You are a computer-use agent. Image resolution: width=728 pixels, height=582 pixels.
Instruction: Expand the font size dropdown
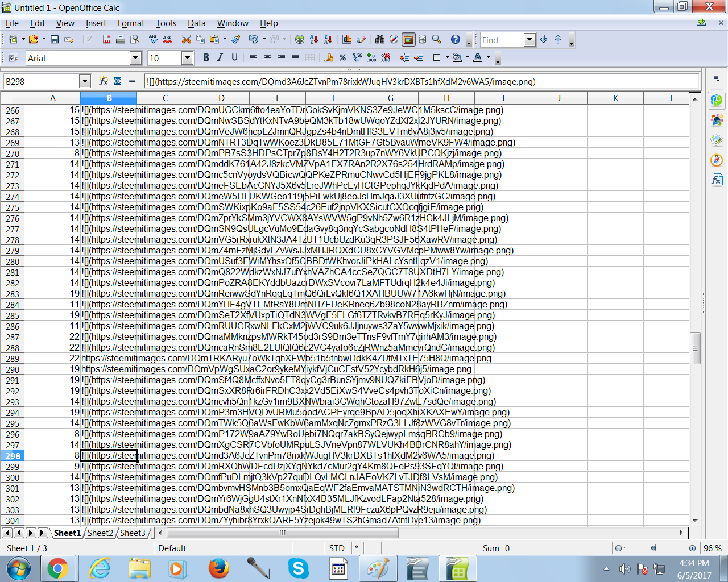(x=188, y=58)
